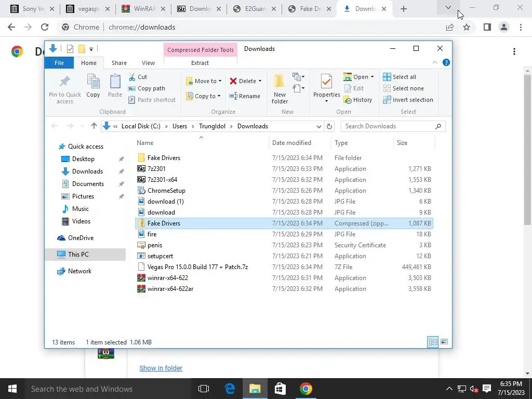Select Documents in Quick access pane
This screenshot has width=532, height=399.
(x=88, y=184)
